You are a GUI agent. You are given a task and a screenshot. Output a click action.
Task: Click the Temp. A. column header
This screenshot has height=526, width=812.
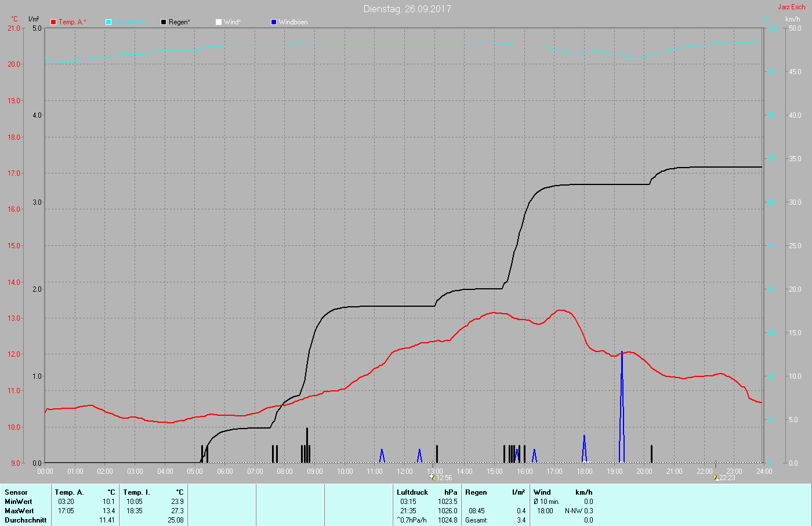pos(70,492)
